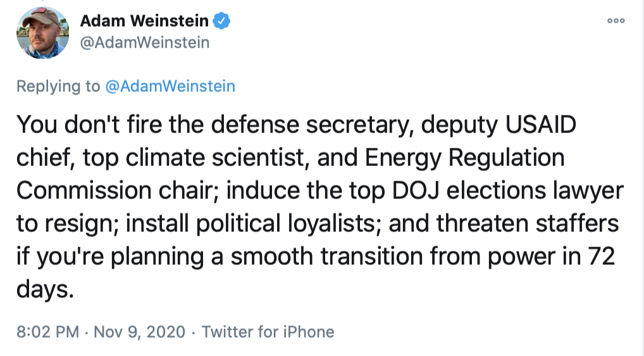Click the word DOJ in the tweet

point(419,191)
